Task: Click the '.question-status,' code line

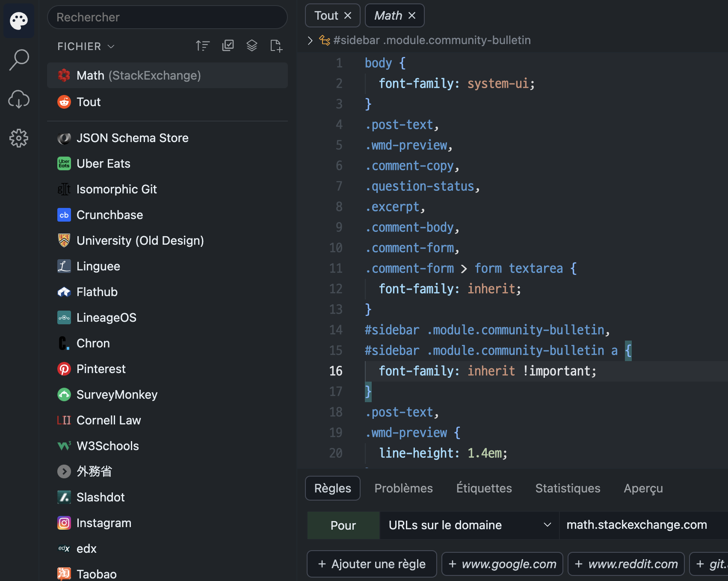Action: pyautogui.click(x=423, y=186)
